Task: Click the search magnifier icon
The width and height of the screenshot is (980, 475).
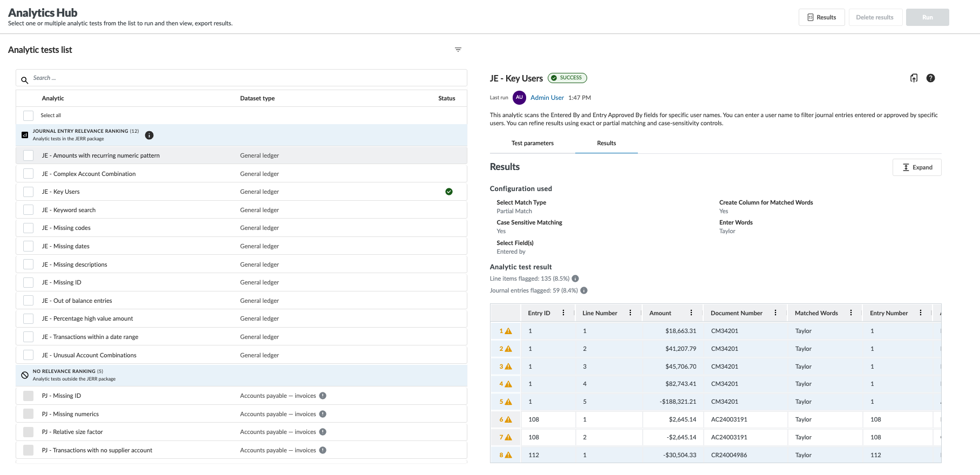Action: [x=24, y=80]
